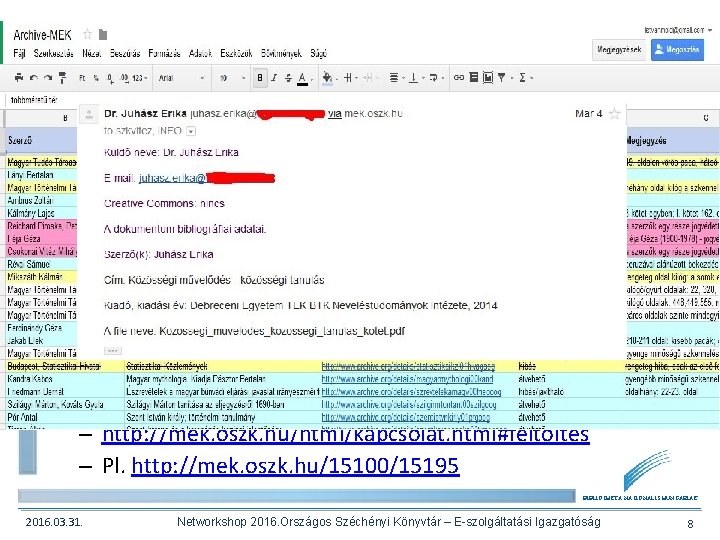
Task: Open the Adatok menu
Action: click(x=200, y=53)
